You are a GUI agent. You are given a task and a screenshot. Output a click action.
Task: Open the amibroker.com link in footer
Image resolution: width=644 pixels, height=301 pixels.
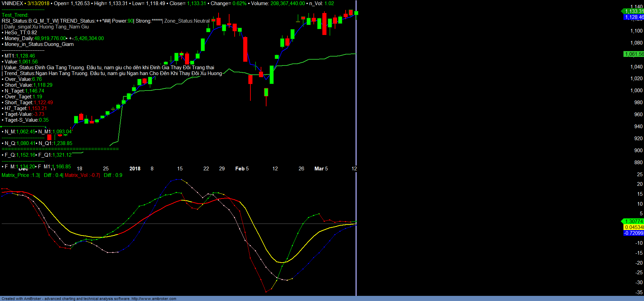[x=153, y=299]
